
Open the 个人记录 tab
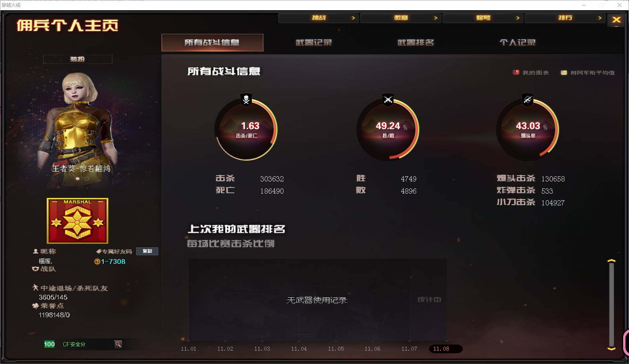(x=517, y=42)
